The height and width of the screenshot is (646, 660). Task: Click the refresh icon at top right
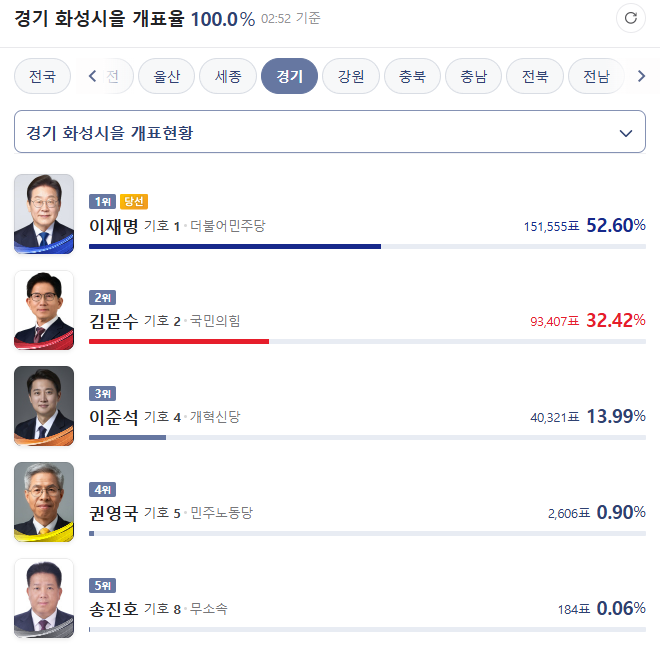click(x=630, y=18)
